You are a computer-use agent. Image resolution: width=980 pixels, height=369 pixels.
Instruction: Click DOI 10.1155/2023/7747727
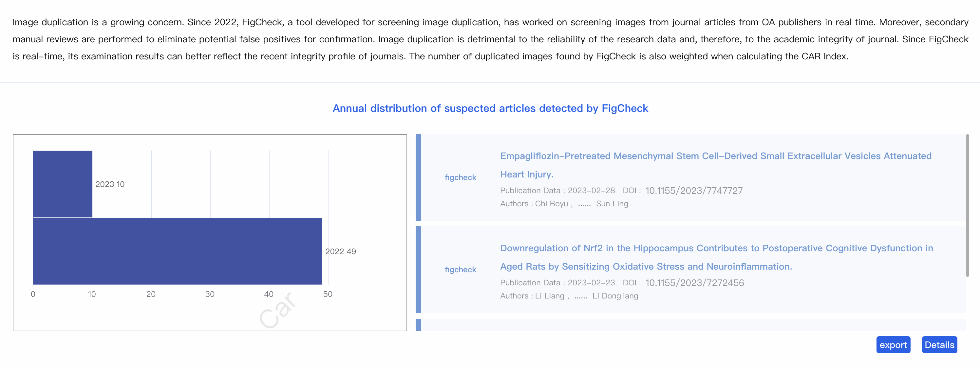[x=693, y=191]
